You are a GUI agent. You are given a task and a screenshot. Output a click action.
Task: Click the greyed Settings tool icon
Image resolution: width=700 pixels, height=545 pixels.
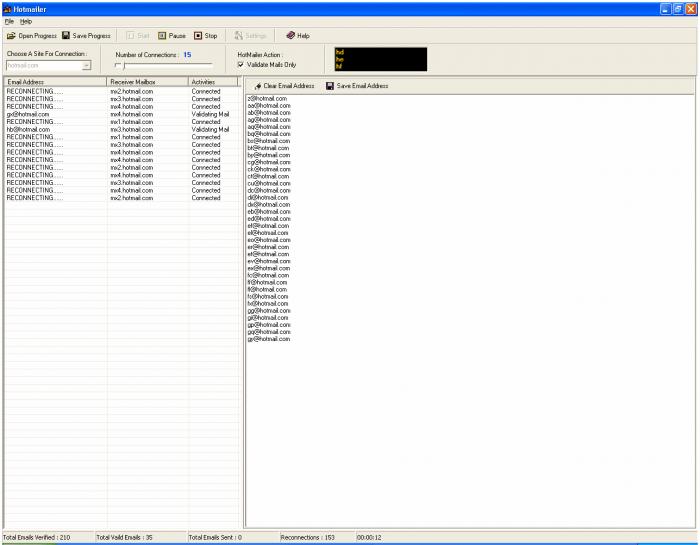239,36
